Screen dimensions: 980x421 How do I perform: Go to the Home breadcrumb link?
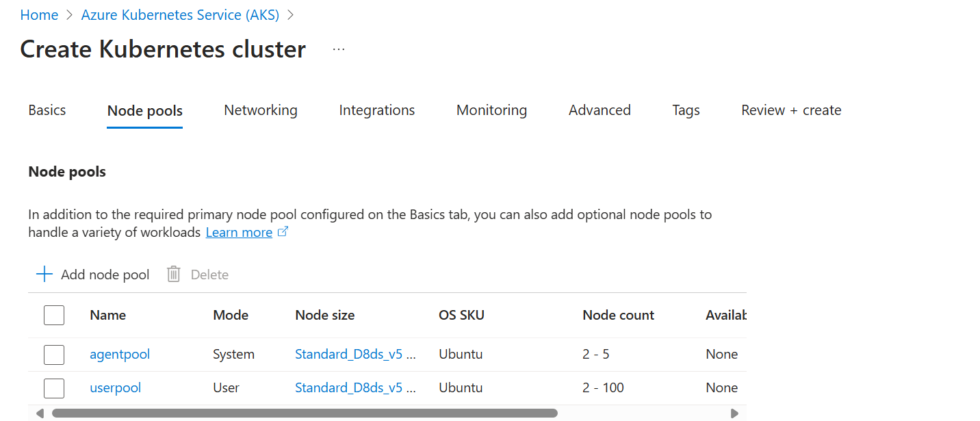39,15
